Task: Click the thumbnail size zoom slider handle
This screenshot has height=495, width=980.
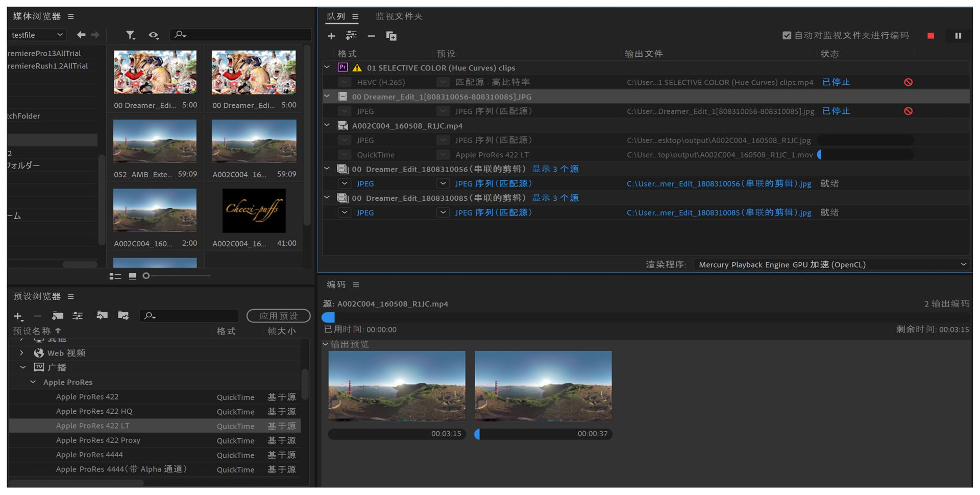Action: click(x=146, y=276)
